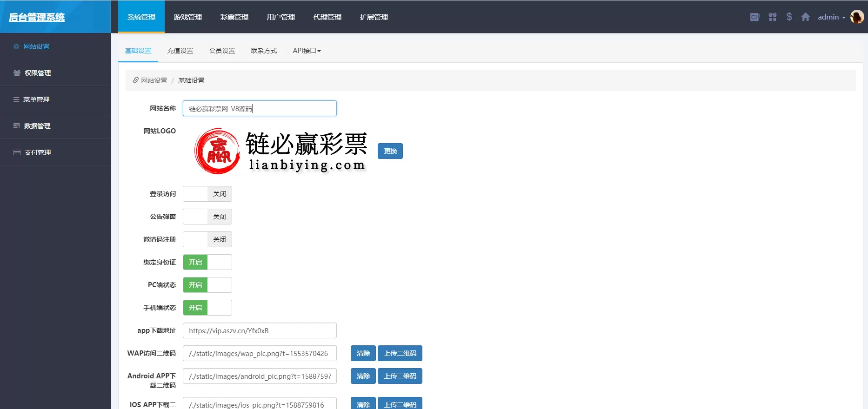Click the WAP访问二维码 path field
Screen dimensions: 868x409
[260, 353]
